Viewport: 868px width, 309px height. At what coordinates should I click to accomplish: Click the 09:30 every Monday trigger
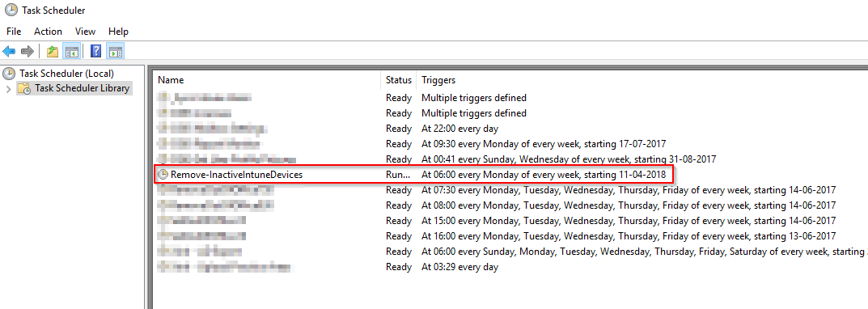tap(544, 144)
